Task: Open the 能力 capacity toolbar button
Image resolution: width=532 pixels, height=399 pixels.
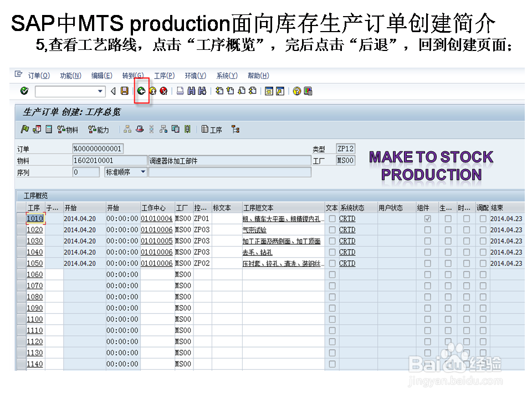Action: (x=99, y=129)
